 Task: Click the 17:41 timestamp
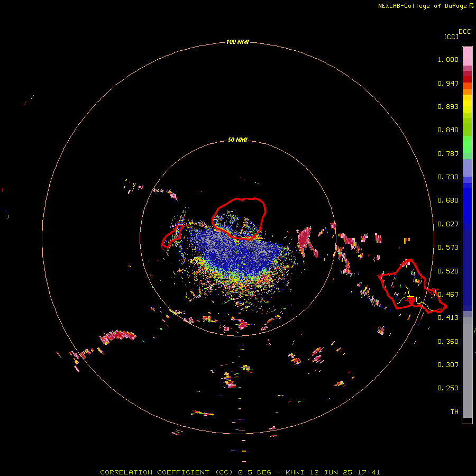click(x=369, y=472)
